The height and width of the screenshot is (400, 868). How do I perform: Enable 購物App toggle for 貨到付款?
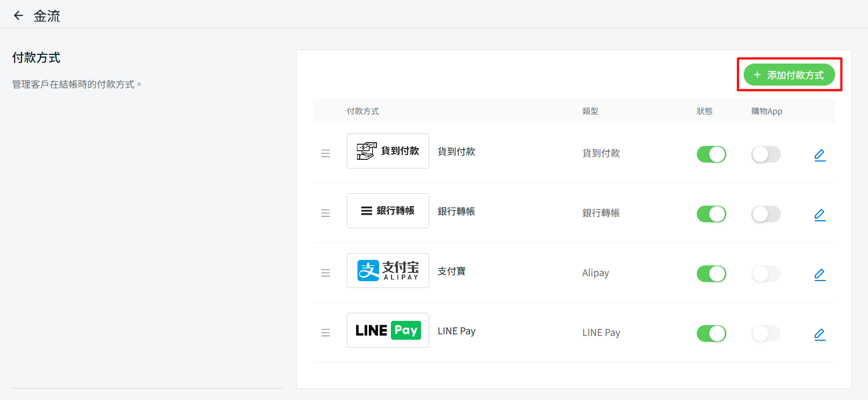pyautogui.click(x=765, y=155)
